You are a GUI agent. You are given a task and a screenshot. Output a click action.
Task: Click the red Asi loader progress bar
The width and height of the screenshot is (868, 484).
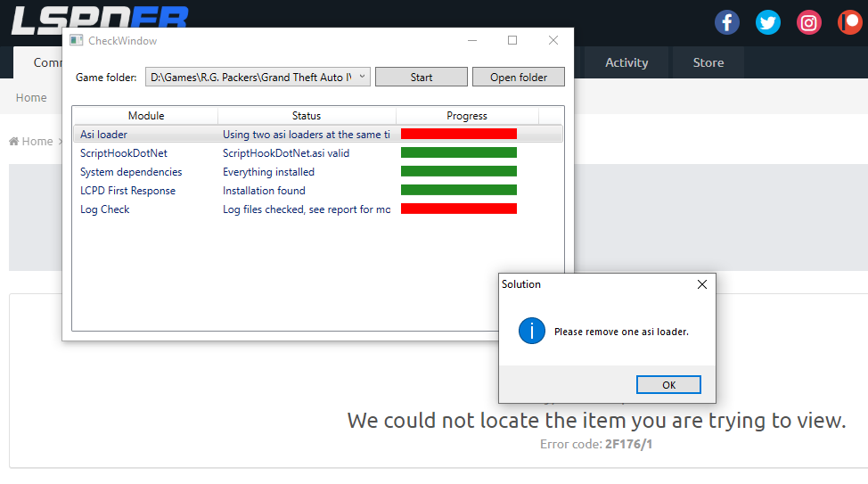click(x=459, y=134)
